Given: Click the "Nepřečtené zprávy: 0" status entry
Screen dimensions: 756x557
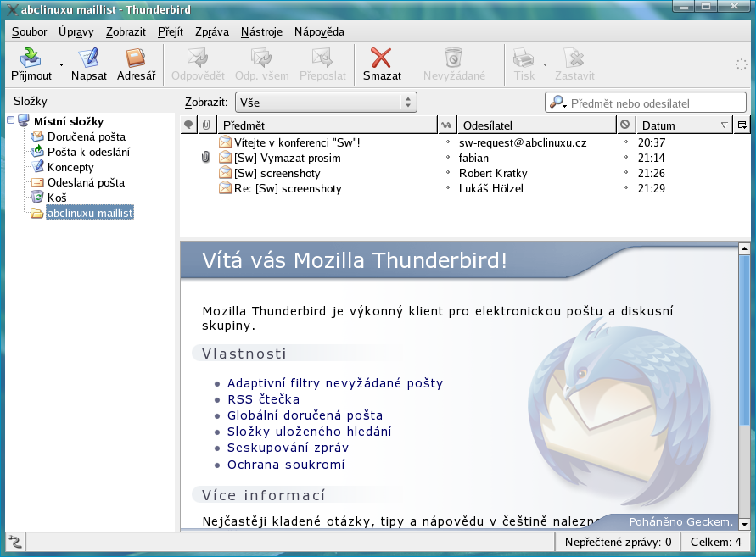Looking at the screenshot, I should 618,542.
